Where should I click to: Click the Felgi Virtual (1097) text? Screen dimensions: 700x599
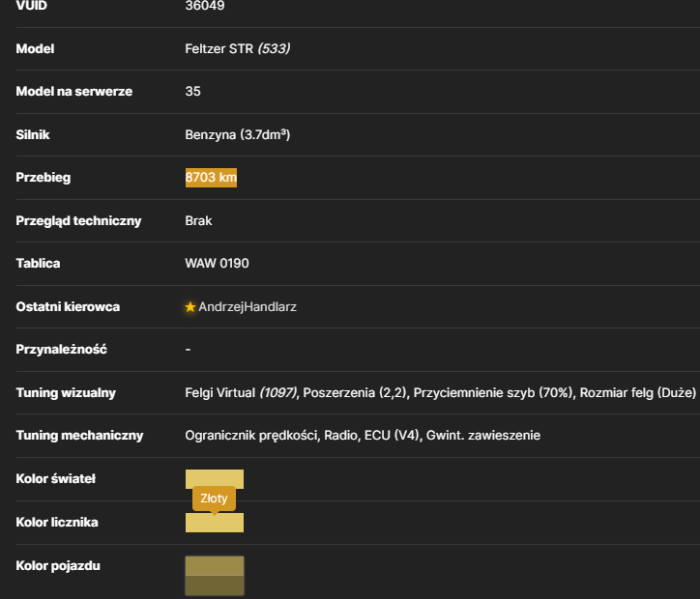click(241, 392)
